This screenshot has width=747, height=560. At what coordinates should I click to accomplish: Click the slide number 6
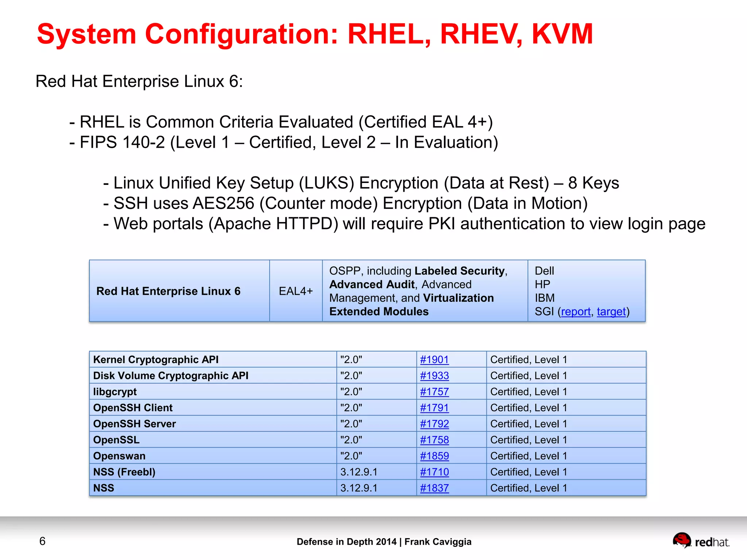(x=42, y=541)
